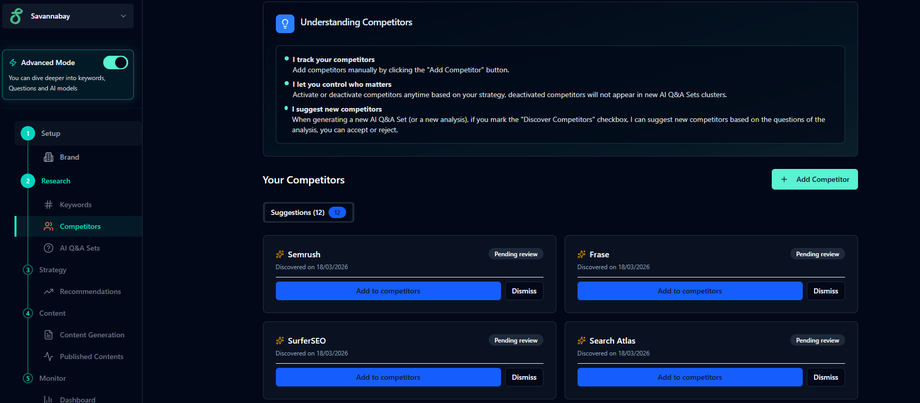Expand the Monitor step section

[52, 379]
